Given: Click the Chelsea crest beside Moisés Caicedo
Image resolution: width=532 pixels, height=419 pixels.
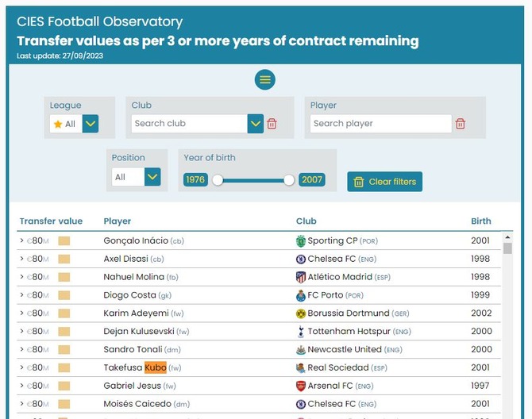Looking at the screenshot, I should tap(301, 404).
